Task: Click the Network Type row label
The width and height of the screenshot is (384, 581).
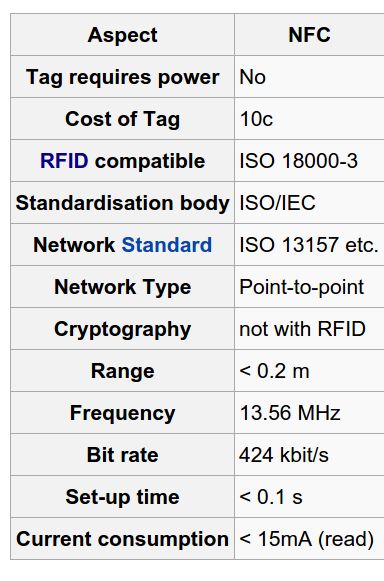Action: point(123,287)
